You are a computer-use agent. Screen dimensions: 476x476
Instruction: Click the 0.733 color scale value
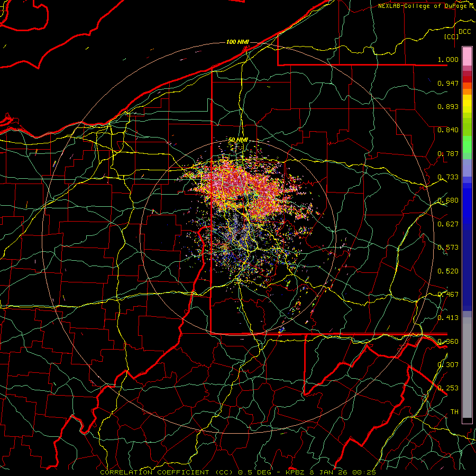[x=448, y=177]
